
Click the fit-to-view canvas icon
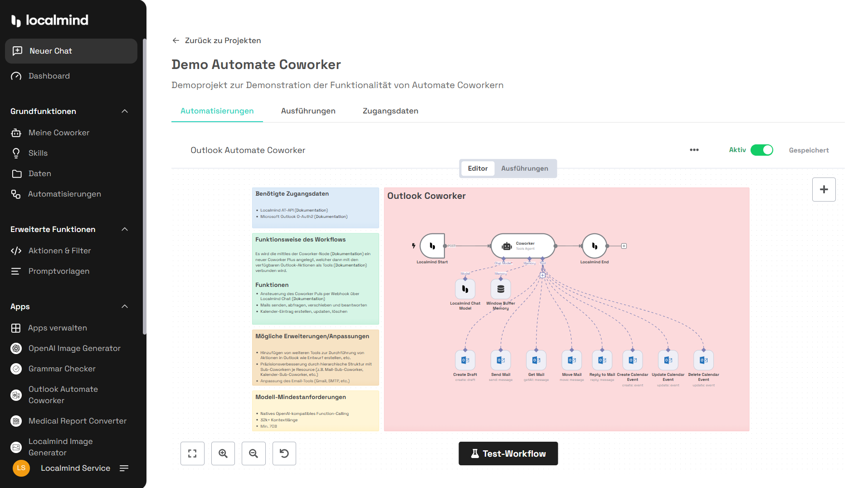[192, 453]
